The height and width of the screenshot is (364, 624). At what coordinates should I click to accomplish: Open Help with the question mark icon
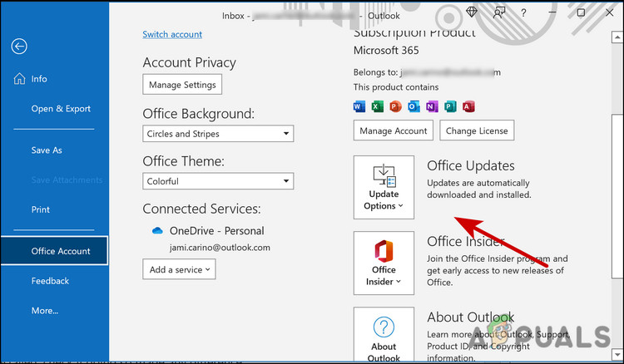click(523, 12)
